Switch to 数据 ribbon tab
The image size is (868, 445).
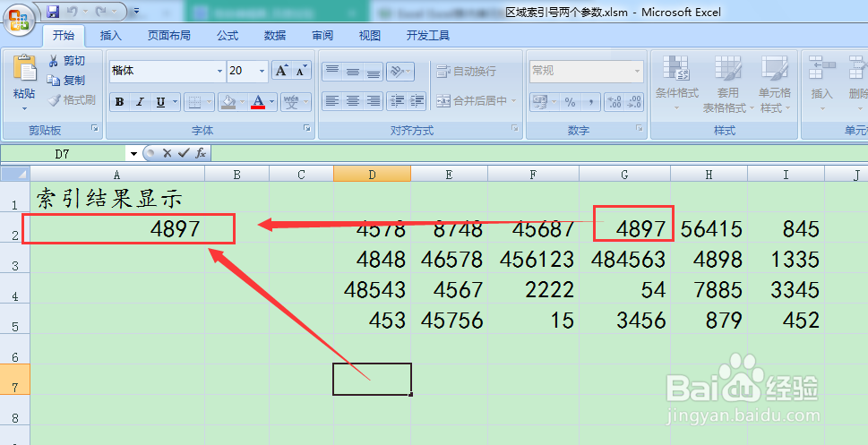coord(275,36)
